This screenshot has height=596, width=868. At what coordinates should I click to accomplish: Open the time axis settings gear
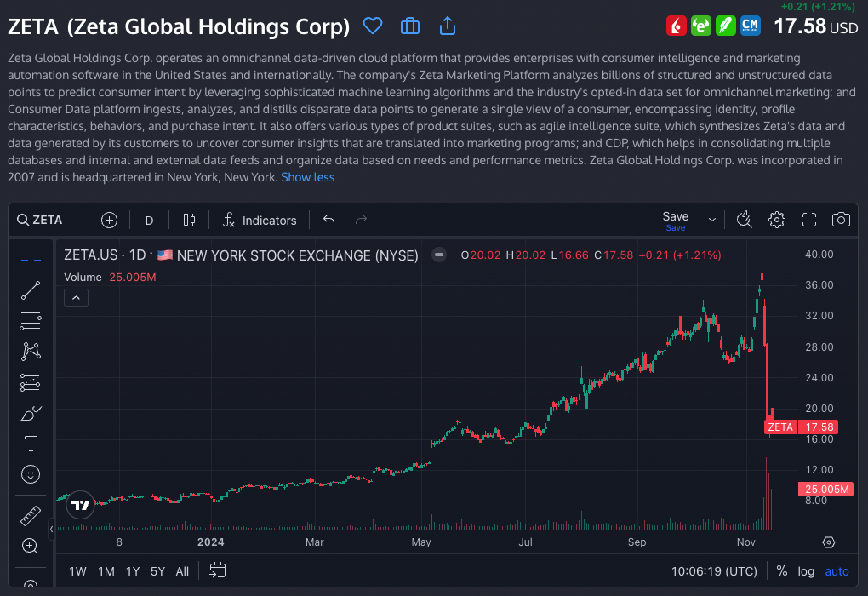pyautogui.click(x=829, y=542)
